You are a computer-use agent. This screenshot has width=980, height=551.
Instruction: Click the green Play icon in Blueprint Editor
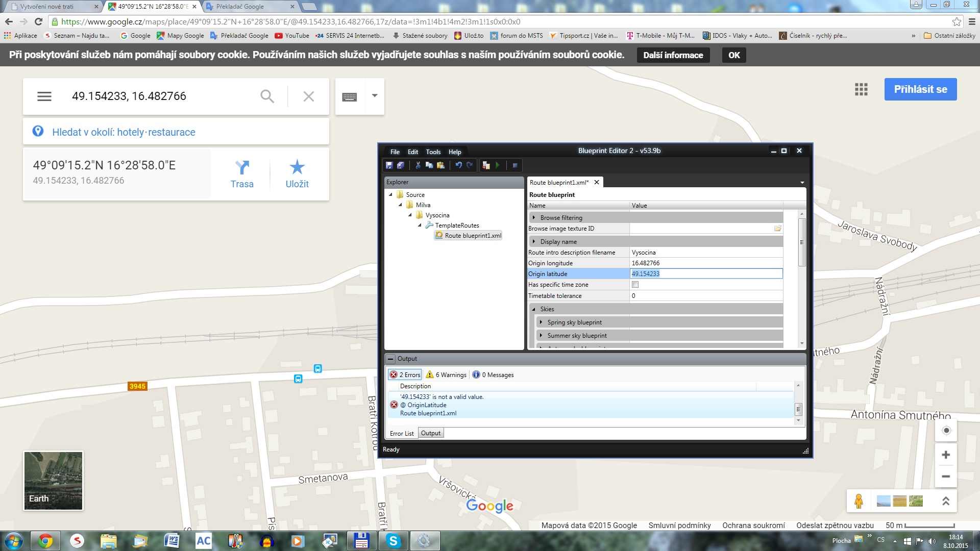(x=498, y=165)
